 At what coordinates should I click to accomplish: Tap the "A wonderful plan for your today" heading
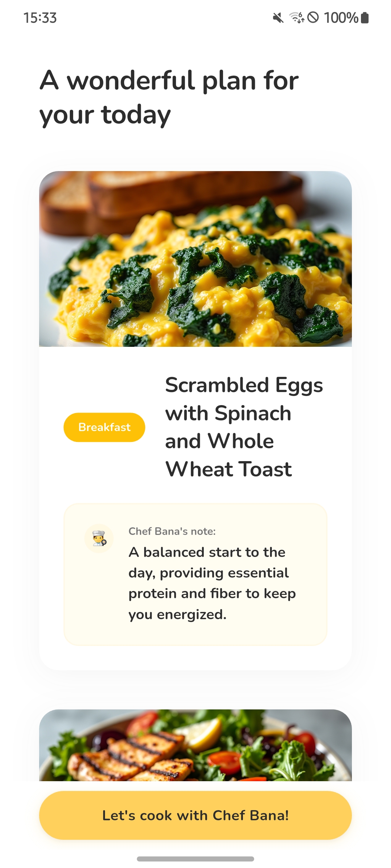pos(169,97)
